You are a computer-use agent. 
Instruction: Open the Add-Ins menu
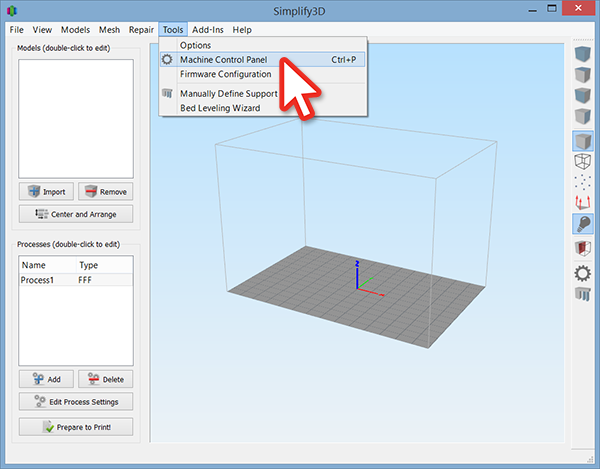coord(208,29)
